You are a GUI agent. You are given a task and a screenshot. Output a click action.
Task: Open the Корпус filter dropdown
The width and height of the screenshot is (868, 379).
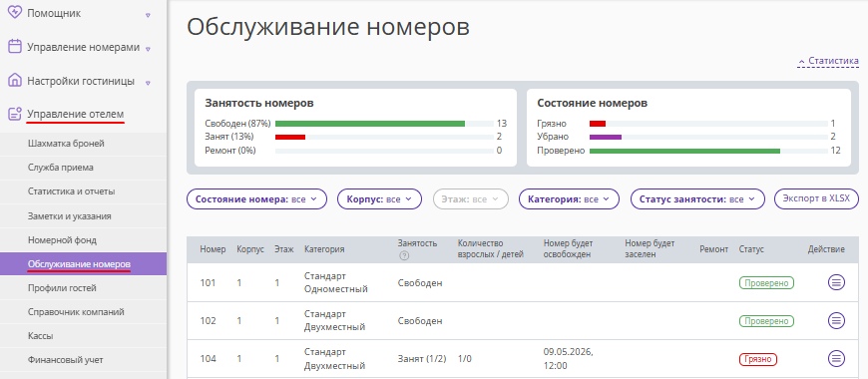click(x=379, y=198)
